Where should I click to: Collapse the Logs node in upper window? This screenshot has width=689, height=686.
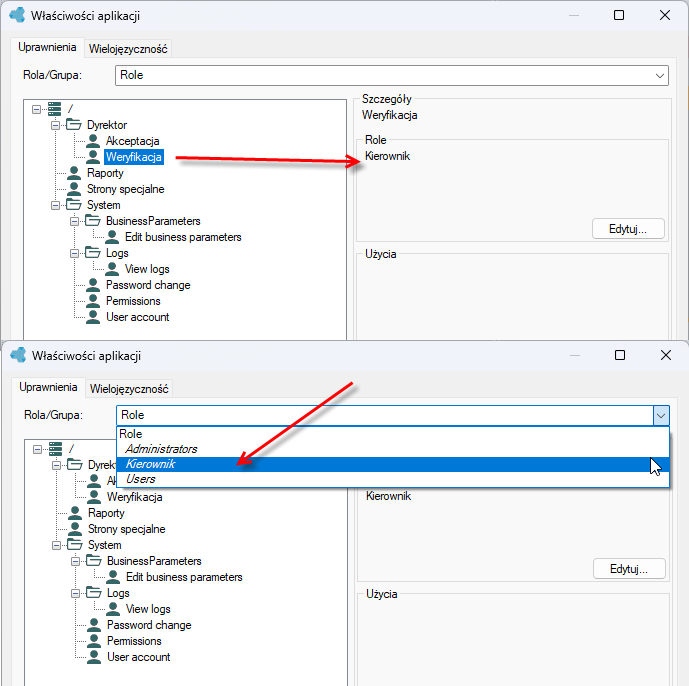pyautogui.click(x=74, y=253)
